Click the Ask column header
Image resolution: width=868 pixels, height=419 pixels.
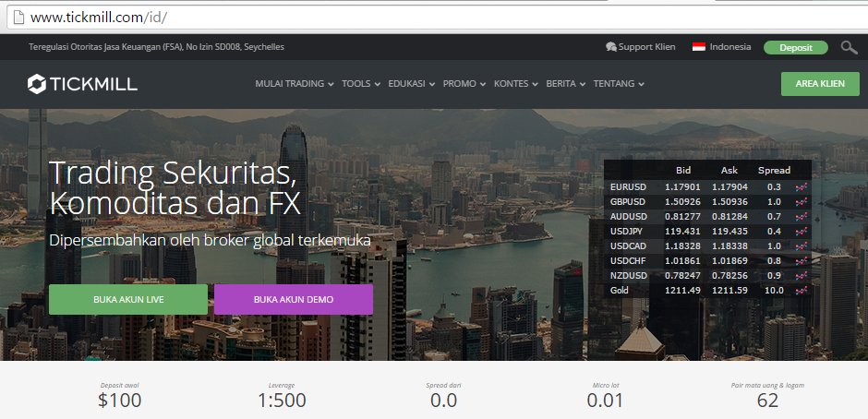pyautogui.click(x=729, y=171)
